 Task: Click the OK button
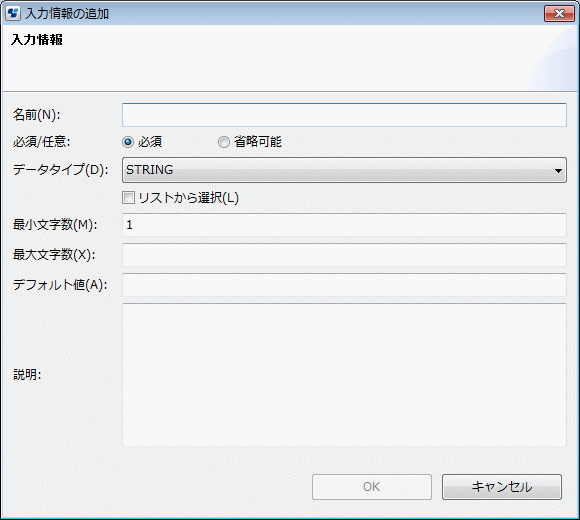click(372, 487)
